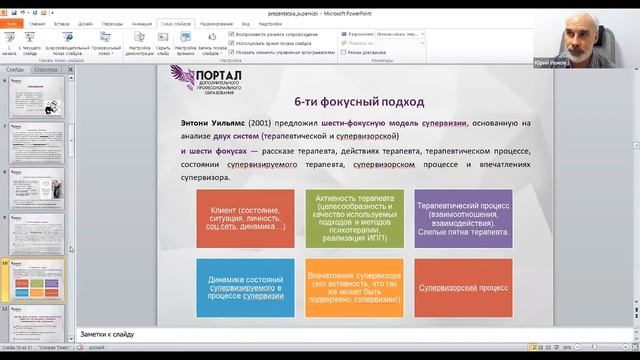This screenshot has width=640, height=360.
Task: Click the green 'Активность терапевта' box
Action: (355, 218)
